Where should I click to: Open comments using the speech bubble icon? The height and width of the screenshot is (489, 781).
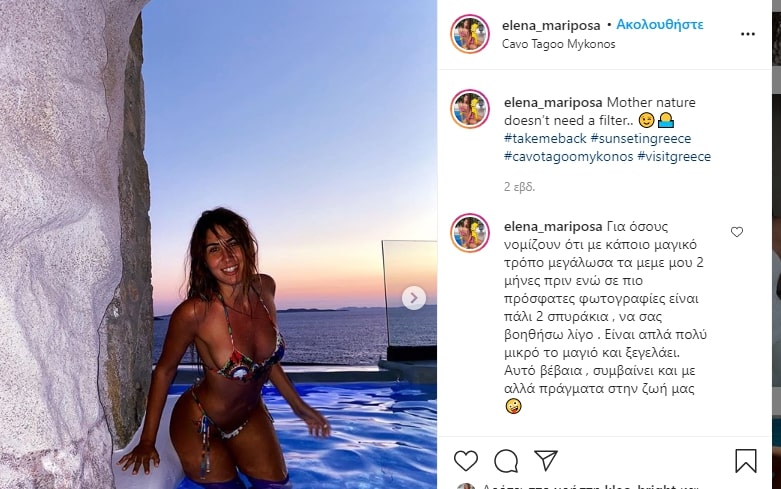(x=506, y=461)
